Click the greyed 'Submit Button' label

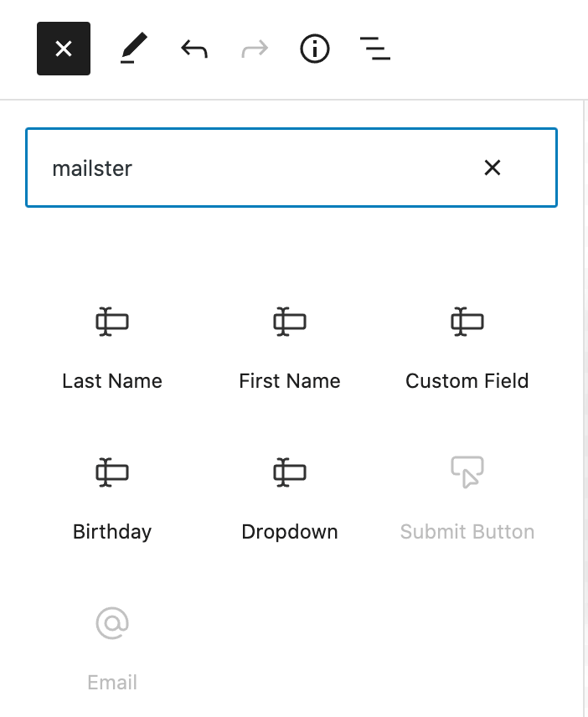467,532
